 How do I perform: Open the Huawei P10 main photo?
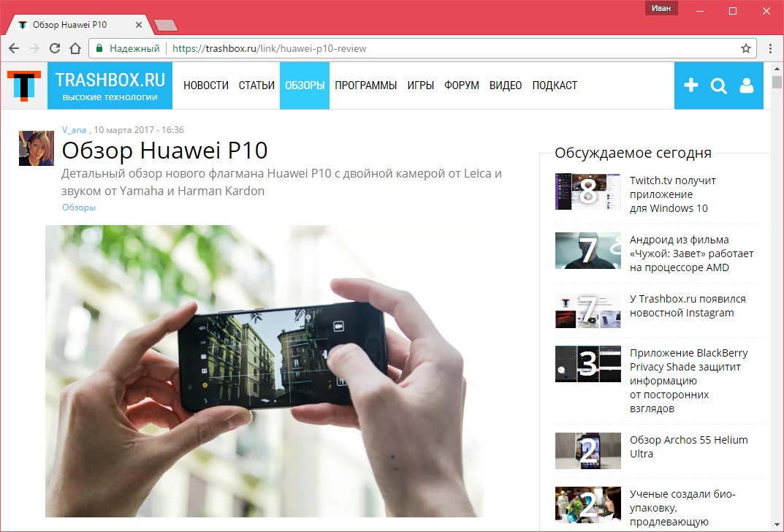point(264,371)
